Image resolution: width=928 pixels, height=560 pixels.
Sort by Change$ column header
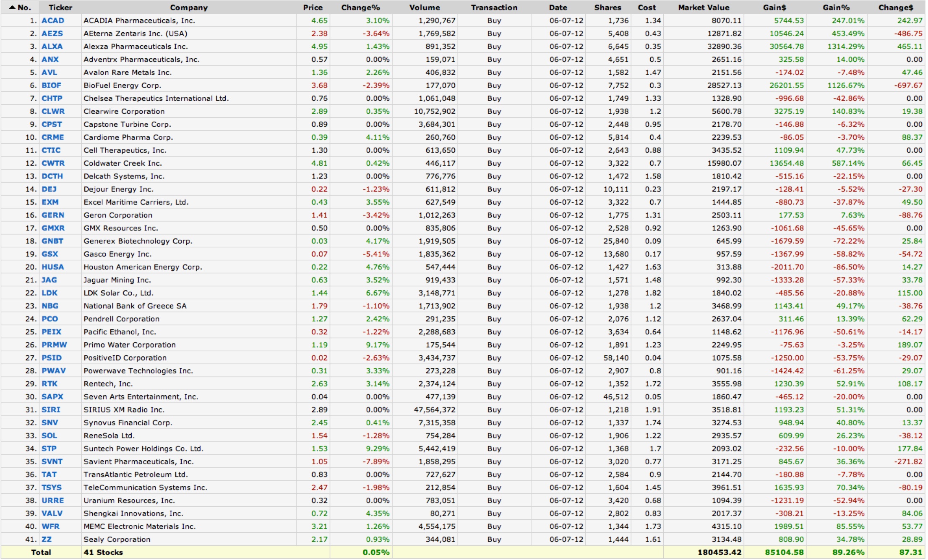(x=896, y=8)
